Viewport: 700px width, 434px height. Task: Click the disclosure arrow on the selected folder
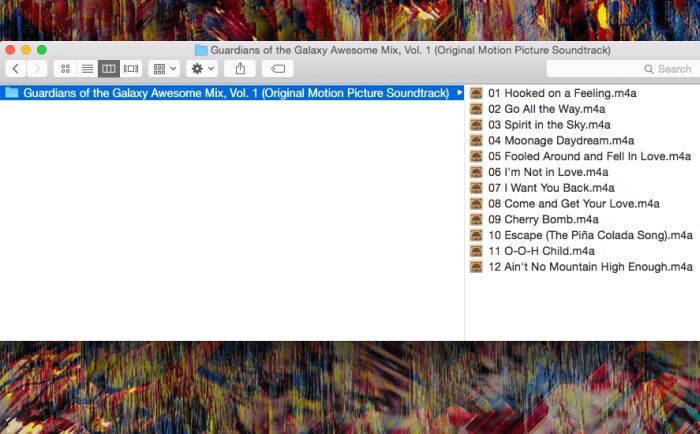(459, 92)
